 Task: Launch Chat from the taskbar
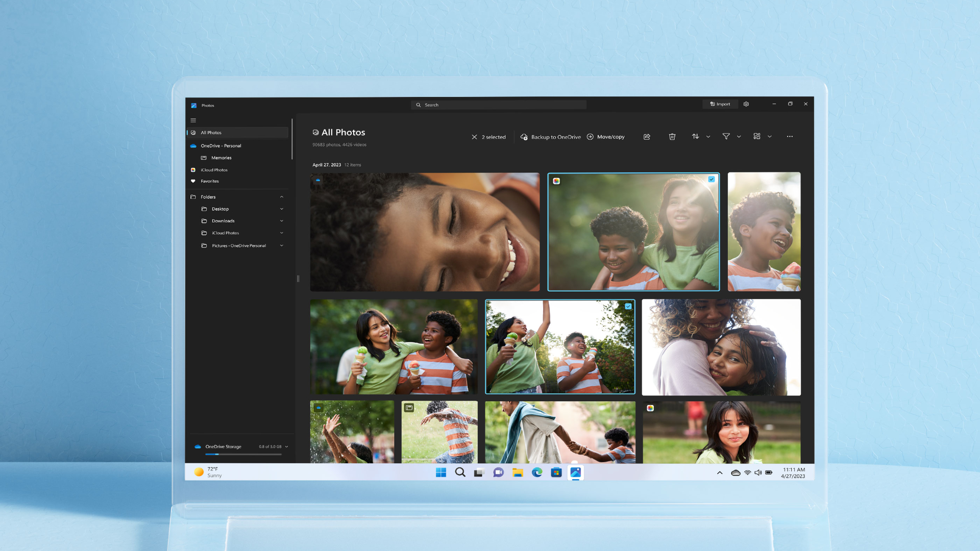tap(498, 472)
